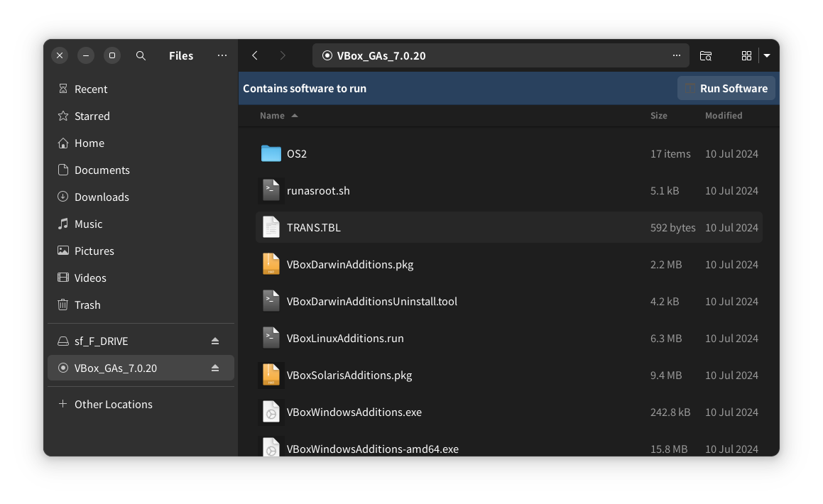Image resolution: width=823 pixels, height=504 pixels.
Task: Open Other Locations
Action: (x=141, y=405)
